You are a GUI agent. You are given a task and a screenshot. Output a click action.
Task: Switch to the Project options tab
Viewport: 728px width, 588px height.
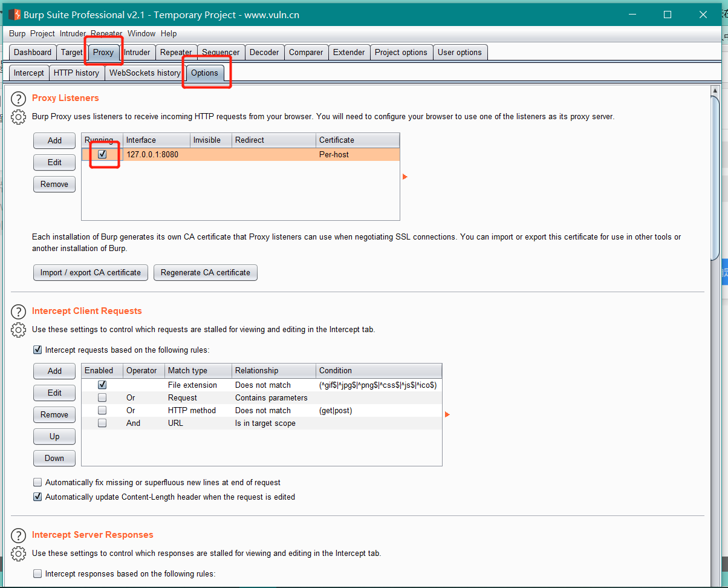pyautogui.click(x=401, y=53)
